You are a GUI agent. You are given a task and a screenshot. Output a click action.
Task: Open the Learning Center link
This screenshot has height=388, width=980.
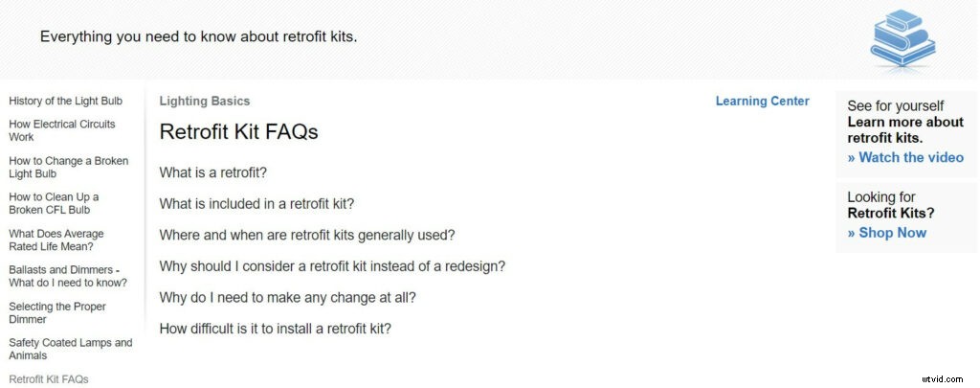coord(762,101)
